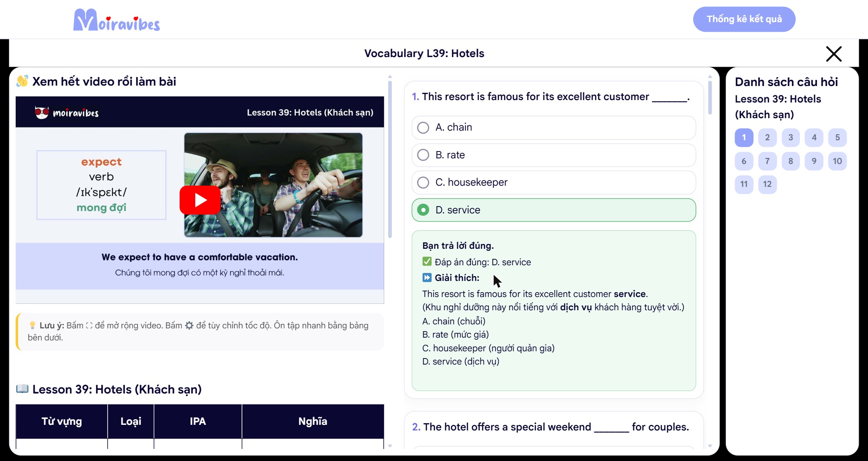Image resolution: width=868 pixels, height=461 pixels.
Task: Click the Moiravibes logo in header
Action: pos(117,20)
